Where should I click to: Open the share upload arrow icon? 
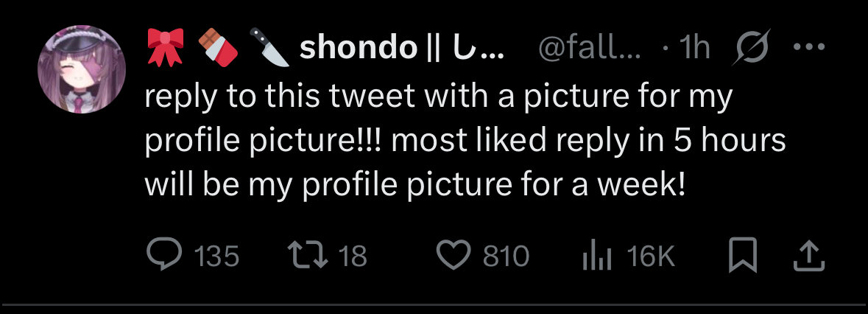click(x=808, y=255)
